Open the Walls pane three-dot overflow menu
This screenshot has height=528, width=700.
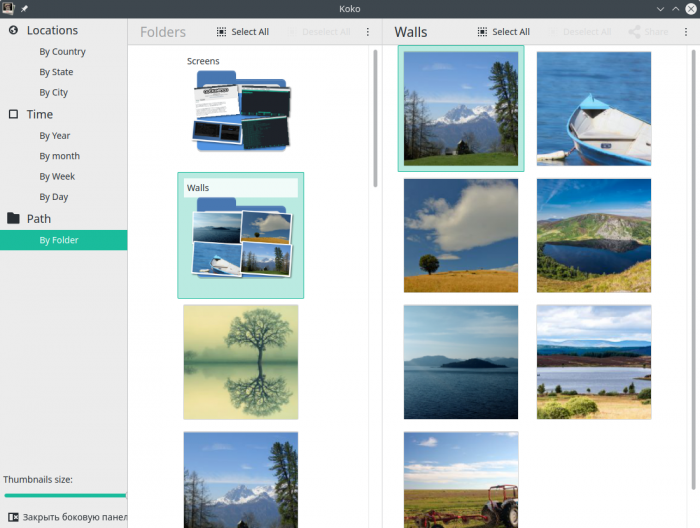click(x=688, y=32)
